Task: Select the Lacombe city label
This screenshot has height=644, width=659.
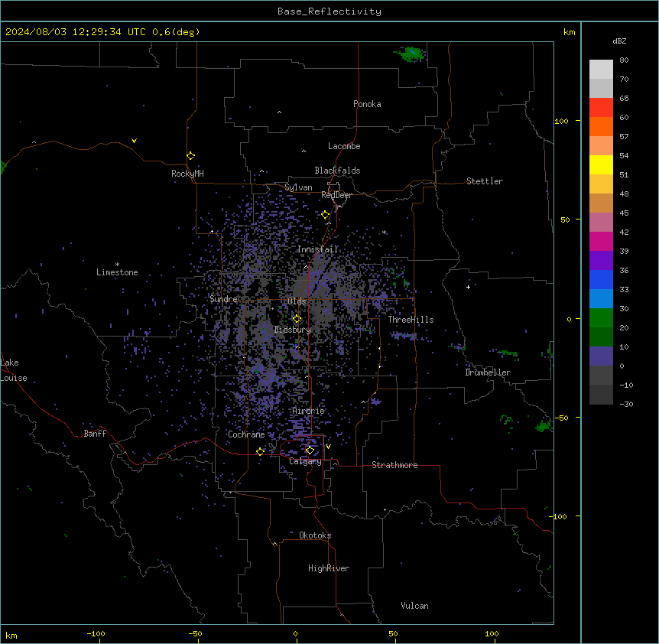Action: click(x=344, y=146)
